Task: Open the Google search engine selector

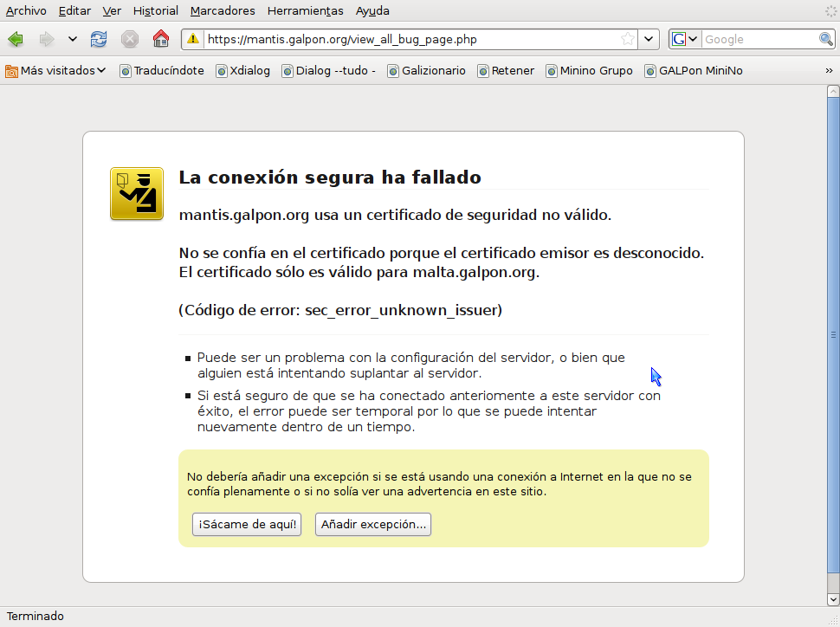Action: tap(685, 39)
